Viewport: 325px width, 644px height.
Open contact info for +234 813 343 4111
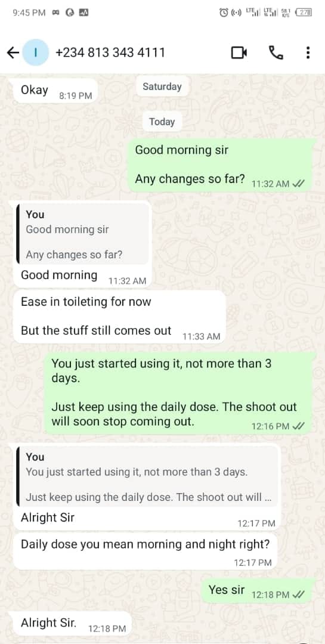(110, 52)
